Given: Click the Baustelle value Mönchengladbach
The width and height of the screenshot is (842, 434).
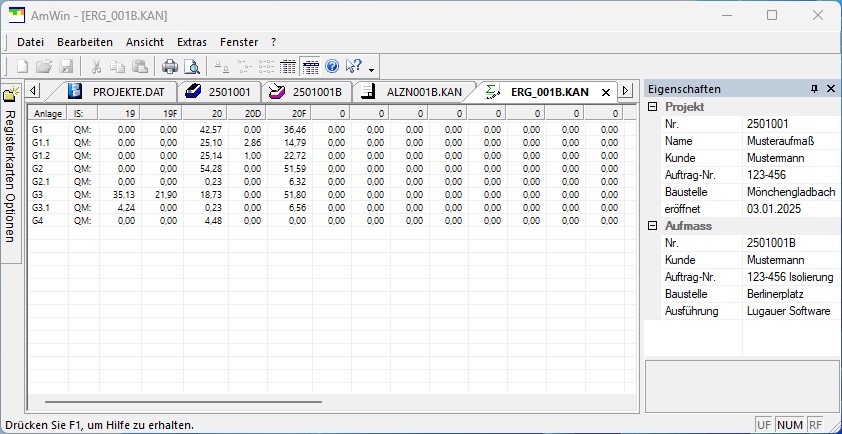Looking at the screenshot, I should [790, 192].
